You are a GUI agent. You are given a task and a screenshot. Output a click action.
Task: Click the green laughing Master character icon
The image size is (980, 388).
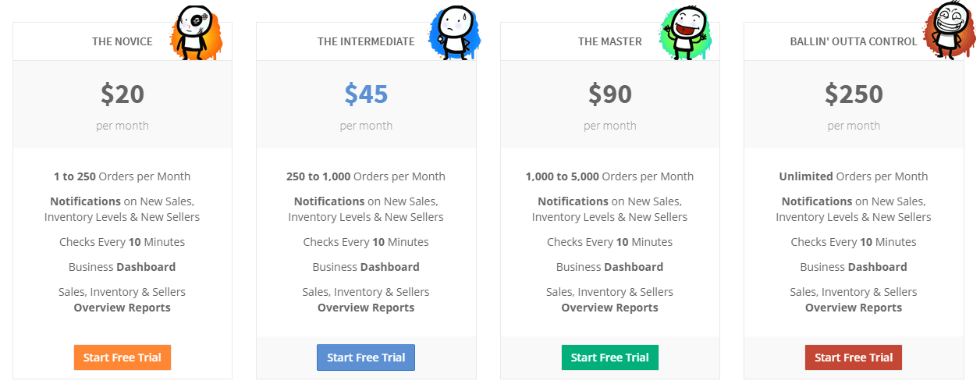pyautogui.click(x=684, y=33)
